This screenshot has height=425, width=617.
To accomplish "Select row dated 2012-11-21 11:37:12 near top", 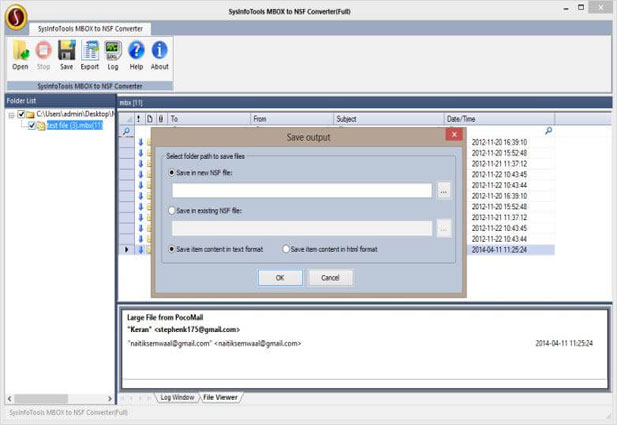I will [499, 164].
